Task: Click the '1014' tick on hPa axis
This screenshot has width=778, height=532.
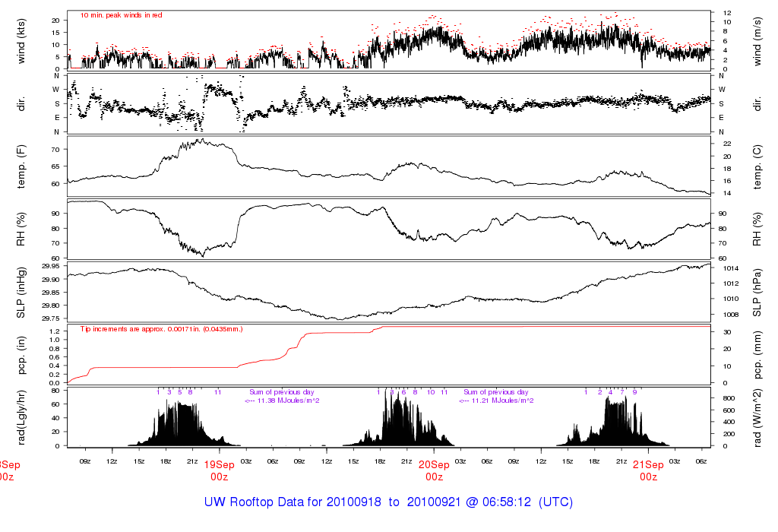Action: tap(730, 268)
